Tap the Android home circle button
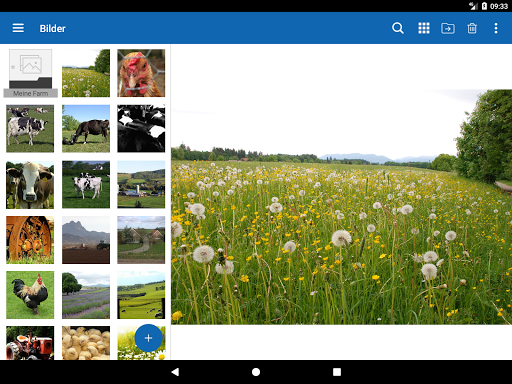This screenshot has height=384, width=512. click(256, 372)
